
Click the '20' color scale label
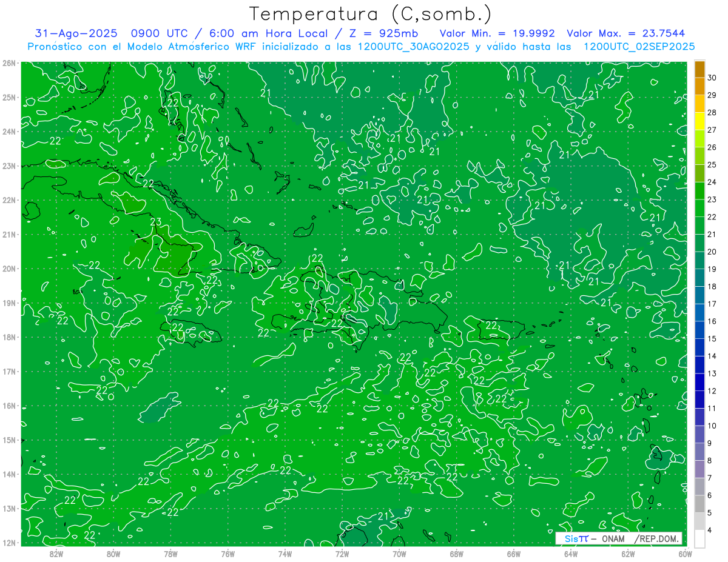[712, 252]
